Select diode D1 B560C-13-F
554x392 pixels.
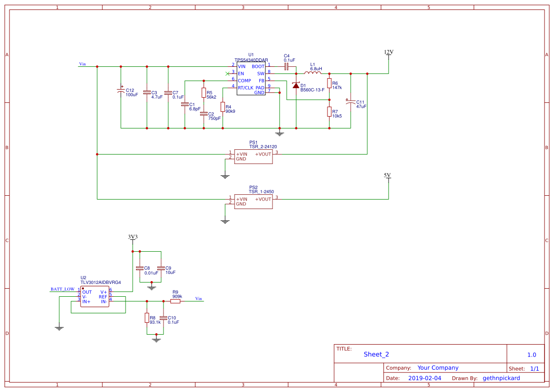(297, 86)
